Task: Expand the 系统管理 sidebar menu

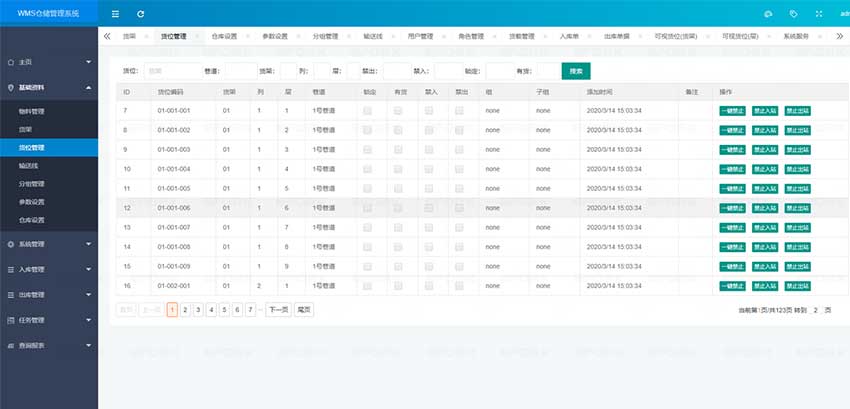Action: (49, 244)
